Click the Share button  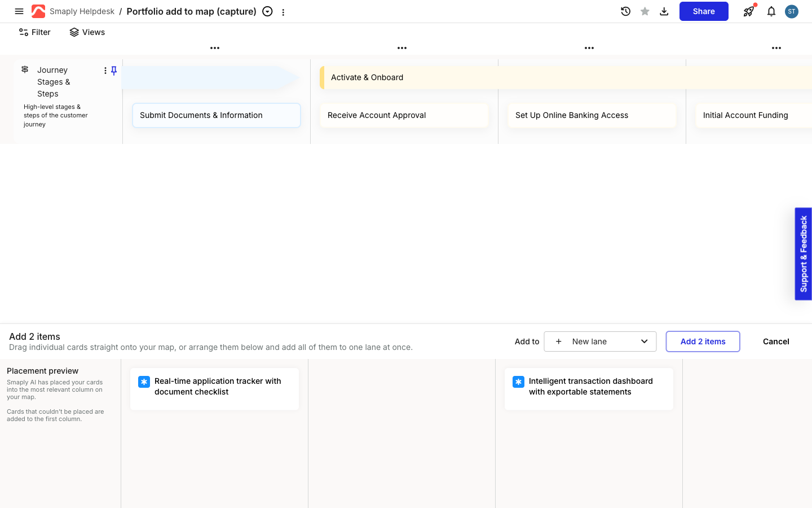click(704, 11)
